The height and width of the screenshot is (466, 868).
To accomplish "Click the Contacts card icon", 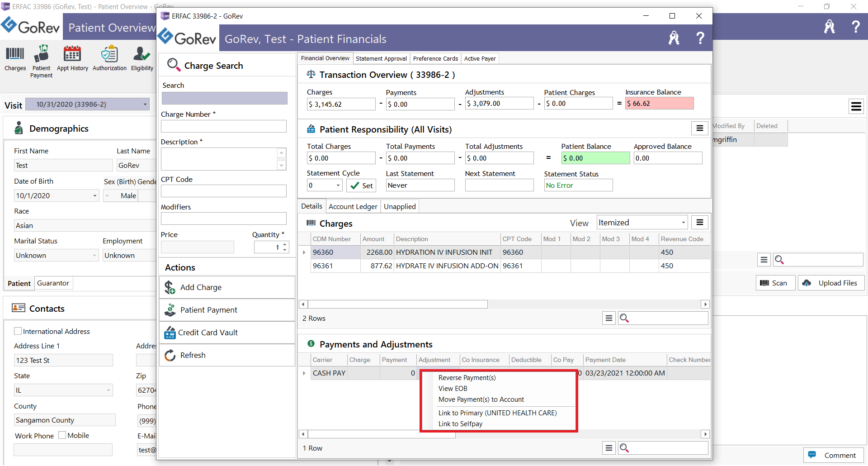I will [19, 308].
